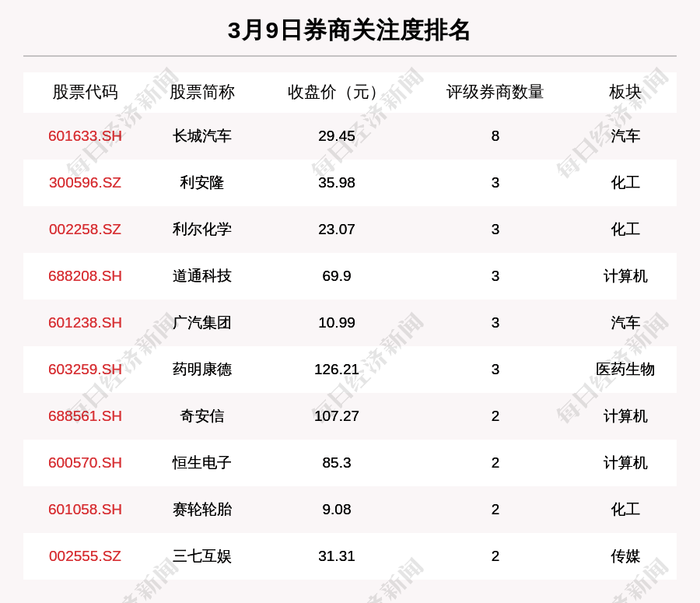
Task: Select stock code 601633.SH
Action: pyautogui.click(x=86, y=136)
